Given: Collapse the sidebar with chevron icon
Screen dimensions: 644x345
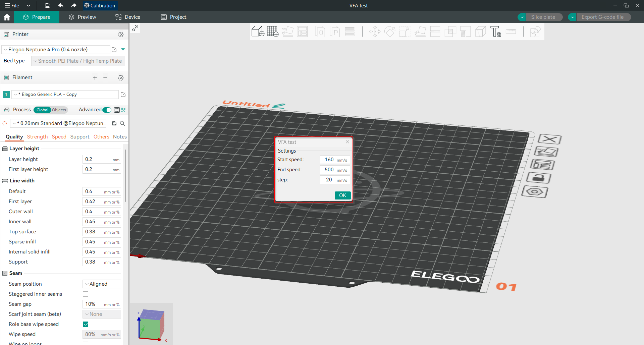Looking at the screenshot, I should (135, 28).
